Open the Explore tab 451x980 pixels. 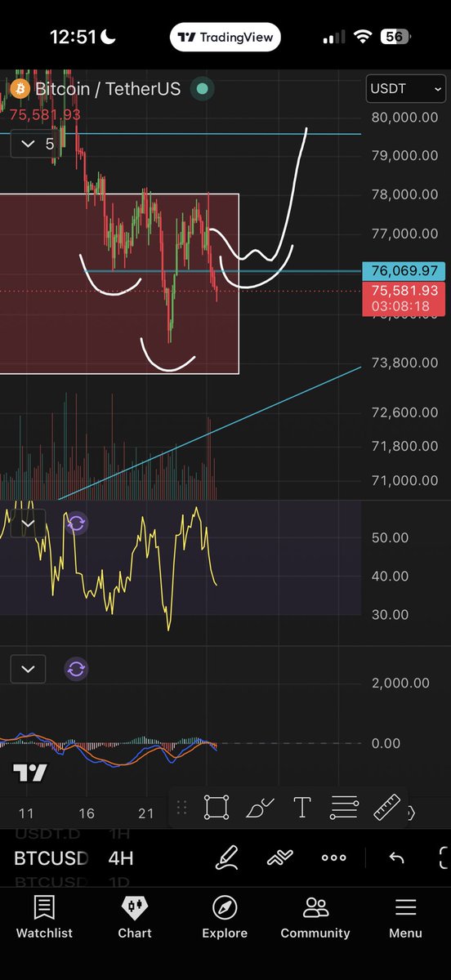[x=225, y=917]
